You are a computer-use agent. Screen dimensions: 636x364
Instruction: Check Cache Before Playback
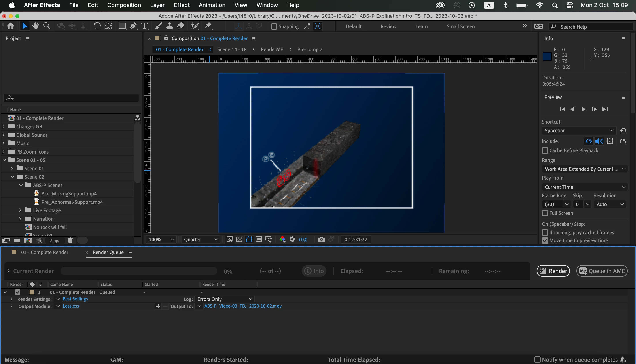[545, 150]
